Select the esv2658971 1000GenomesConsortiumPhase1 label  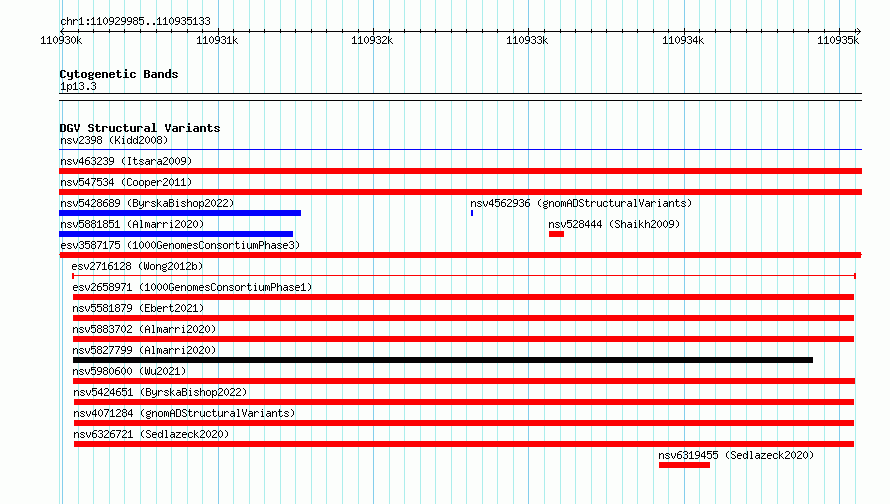192,287
